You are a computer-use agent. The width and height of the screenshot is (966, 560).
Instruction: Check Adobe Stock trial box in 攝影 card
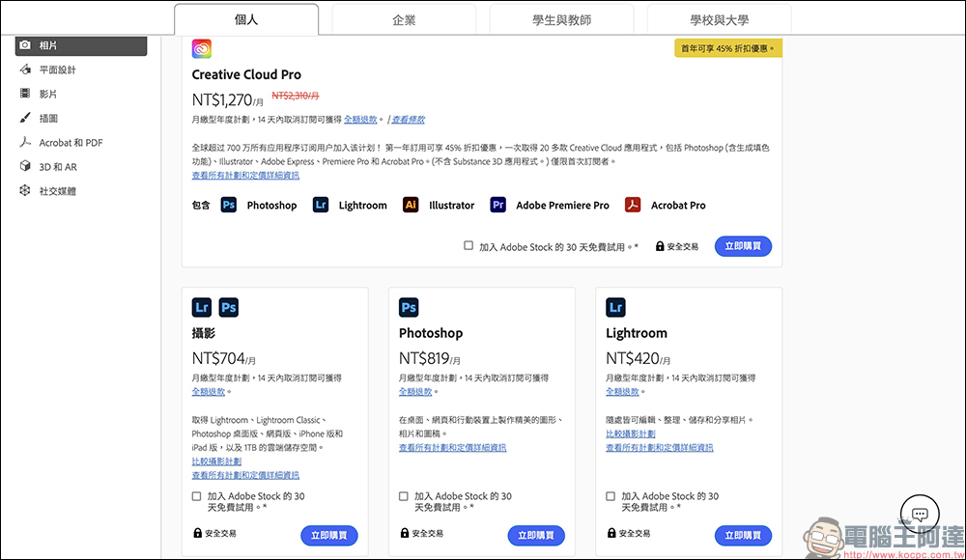(x=197, y=496)
